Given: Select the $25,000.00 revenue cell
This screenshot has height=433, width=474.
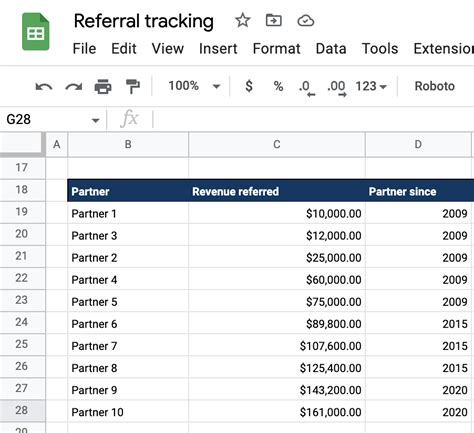Looking at the screenshot, I should pyautogui.click(x=277, y=257).
